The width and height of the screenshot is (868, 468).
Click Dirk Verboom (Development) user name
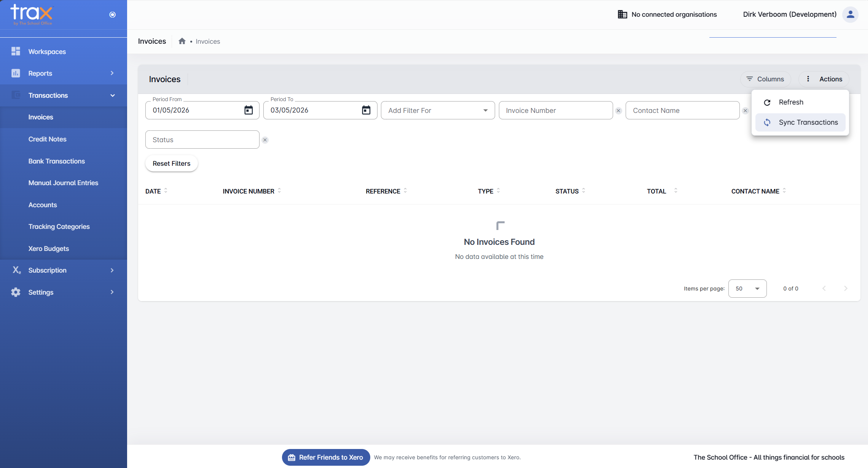point(790,14)
